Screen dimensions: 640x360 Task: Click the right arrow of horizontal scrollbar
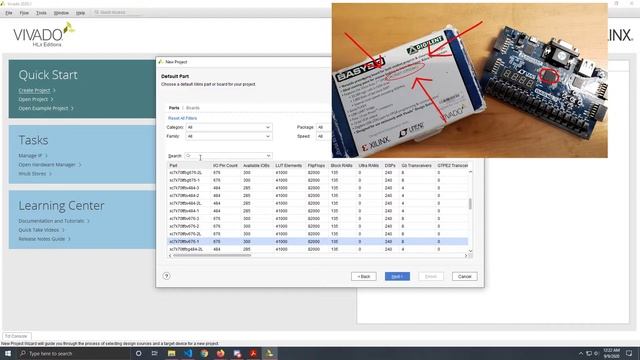click(466, 256)
